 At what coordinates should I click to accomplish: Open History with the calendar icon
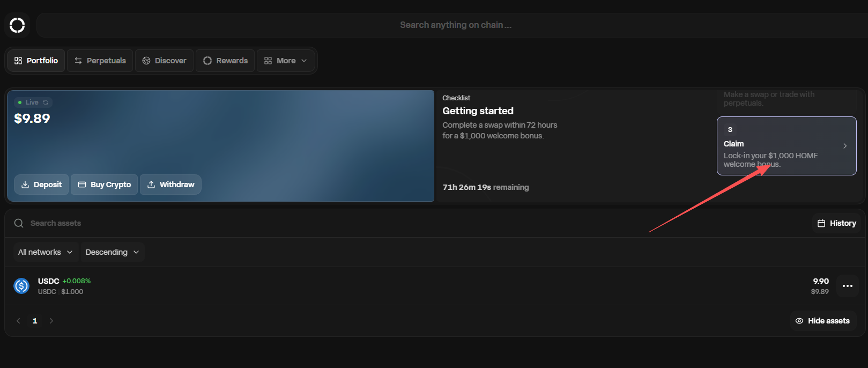836,223
